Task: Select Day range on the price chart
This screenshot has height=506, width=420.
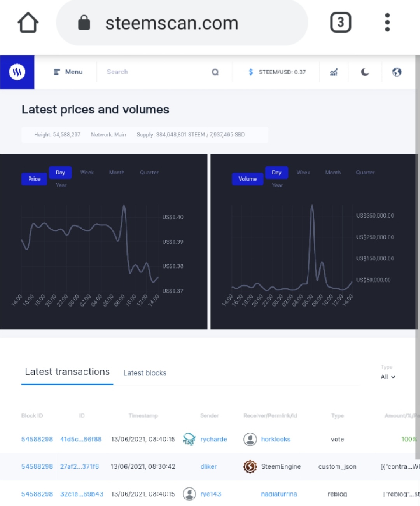Action: coord(60,173)
